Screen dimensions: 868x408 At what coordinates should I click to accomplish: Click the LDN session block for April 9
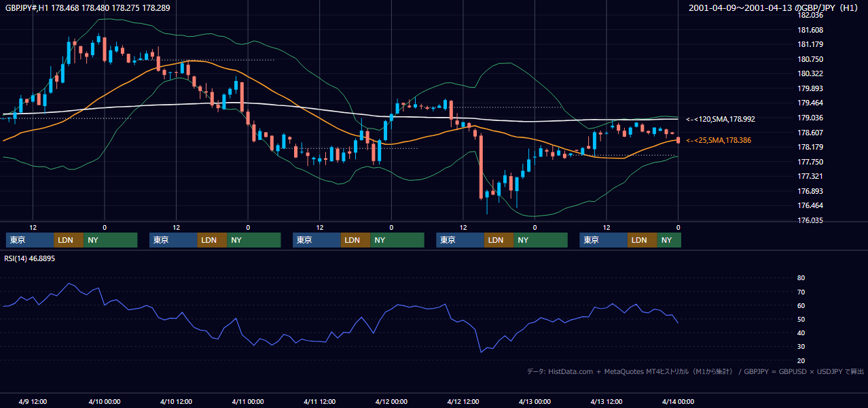coord(69,240)
